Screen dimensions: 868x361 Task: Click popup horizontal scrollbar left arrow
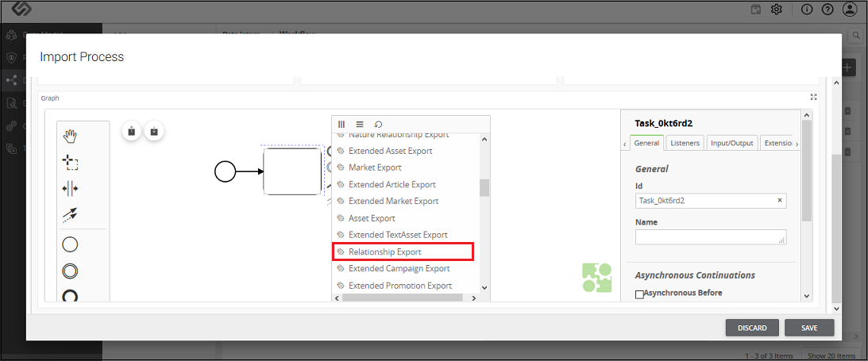point(338,298)
